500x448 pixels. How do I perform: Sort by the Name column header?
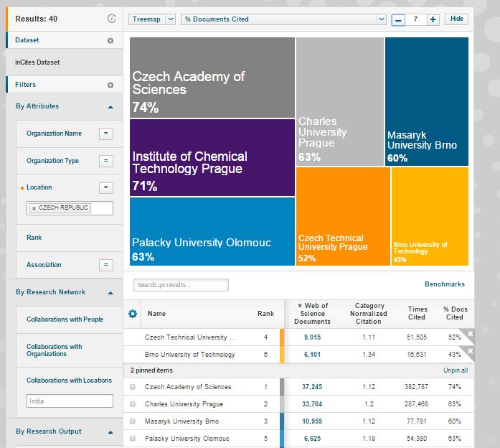[156, 314]
